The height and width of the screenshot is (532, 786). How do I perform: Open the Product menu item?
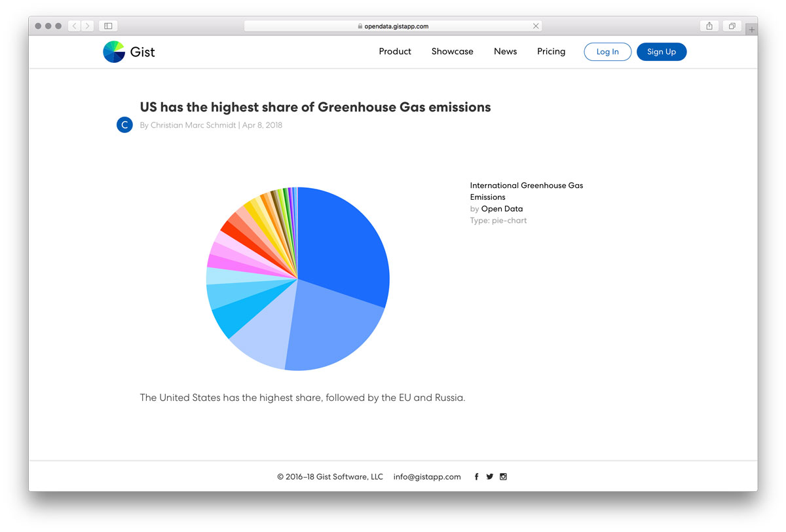point(395,52)
